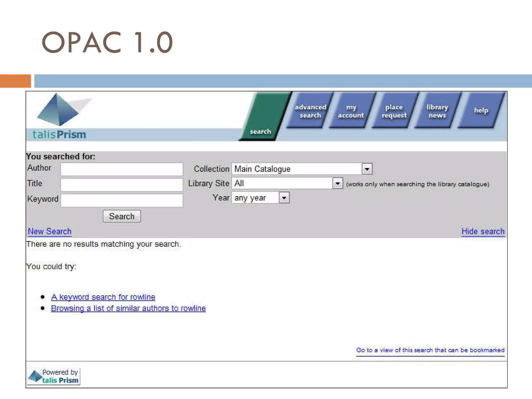532x399 pixels.
Task: Click the OPAC 1.0 slide title
Action: click(x=107, y=42)
